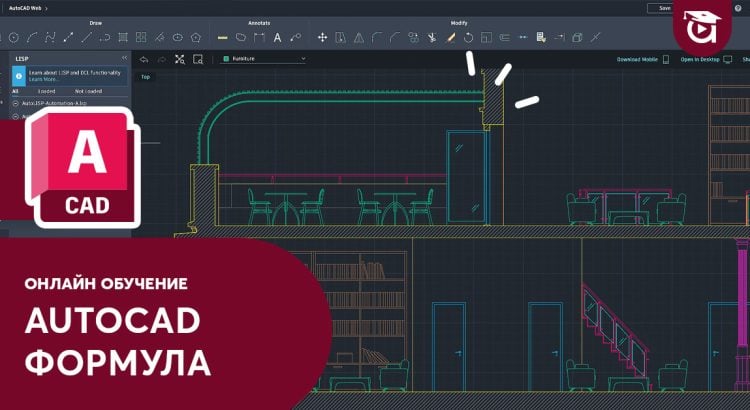Choose the Text annotate tool
Screen dimensions: 750x410
coord(277,37)
